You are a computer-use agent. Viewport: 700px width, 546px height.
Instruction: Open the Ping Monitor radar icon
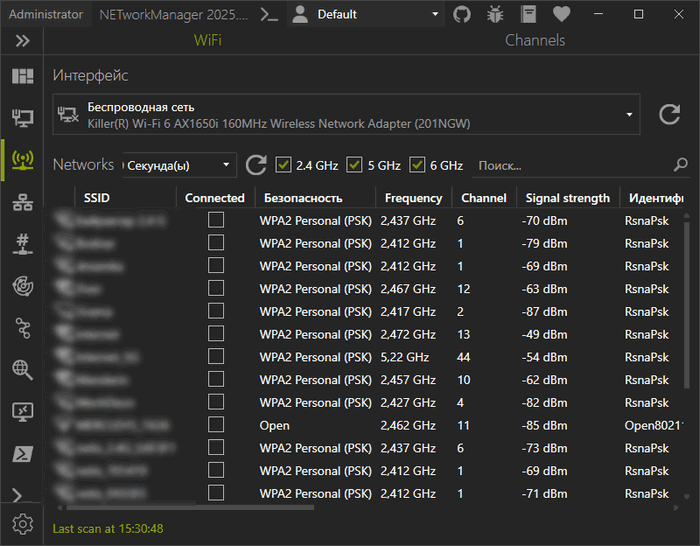(x=22, y=286)
